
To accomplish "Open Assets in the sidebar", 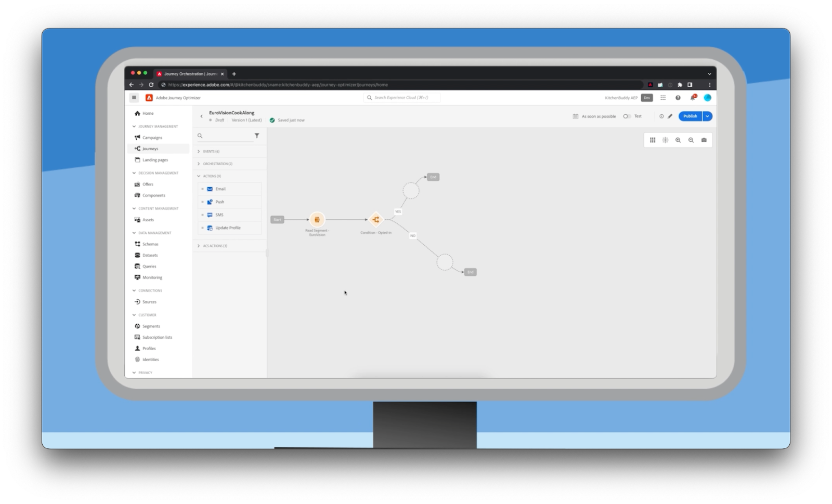I will coord(144,220).
